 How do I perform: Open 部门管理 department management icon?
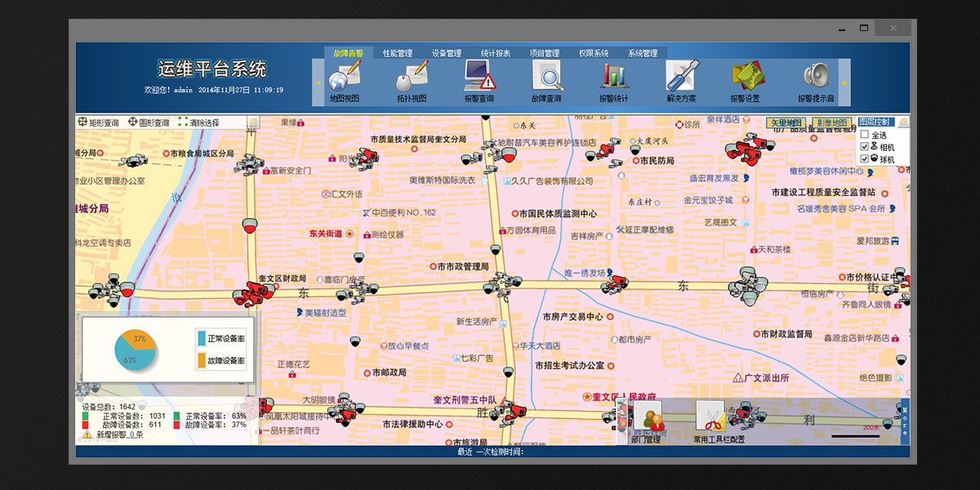(646, 419)
